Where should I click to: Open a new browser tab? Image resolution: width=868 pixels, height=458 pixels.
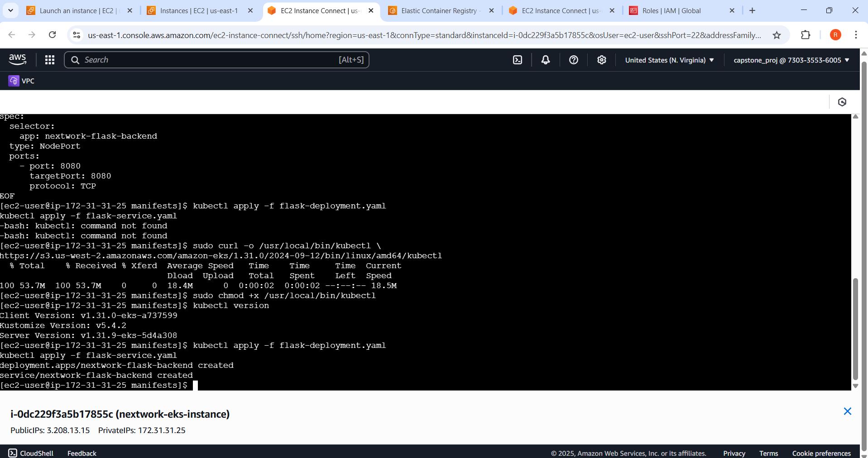click(x=752, y=10)
